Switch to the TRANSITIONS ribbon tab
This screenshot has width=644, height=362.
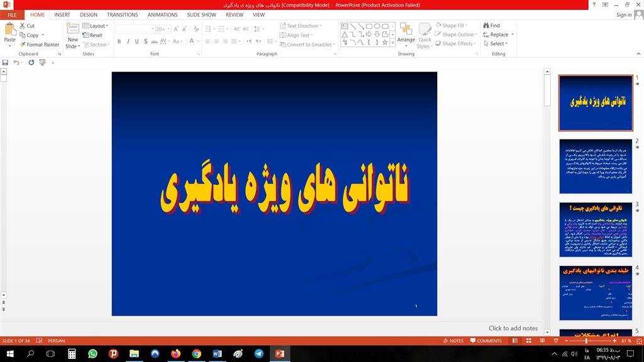tap(122, 14)
